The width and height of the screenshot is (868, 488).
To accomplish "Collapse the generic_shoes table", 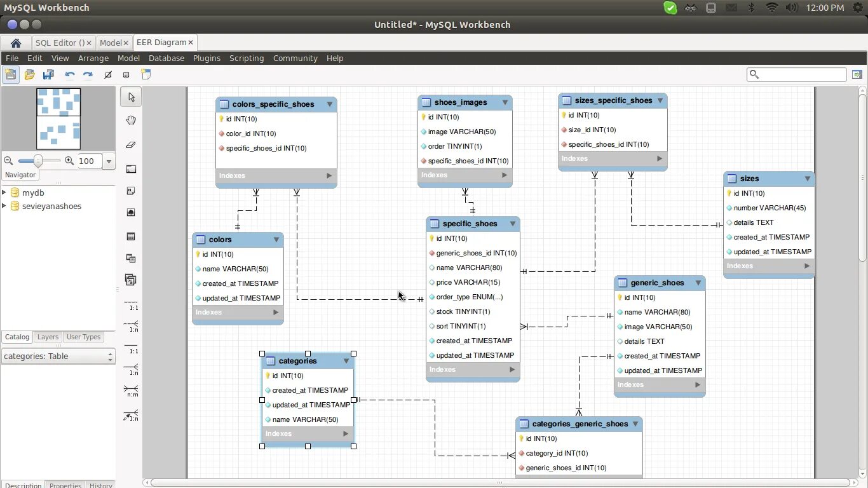I will (698, 283).
